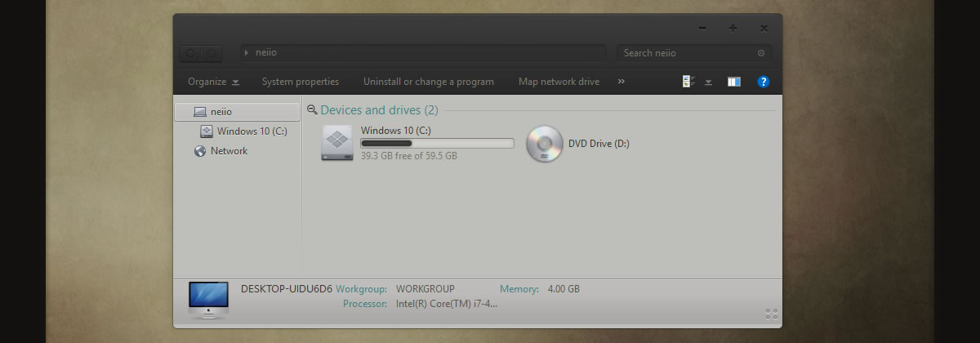Click the Windows 10 (C:) sidebar drive icon
Screen dimensions: 980x343
pyautogui.click(x=207, y=131)
